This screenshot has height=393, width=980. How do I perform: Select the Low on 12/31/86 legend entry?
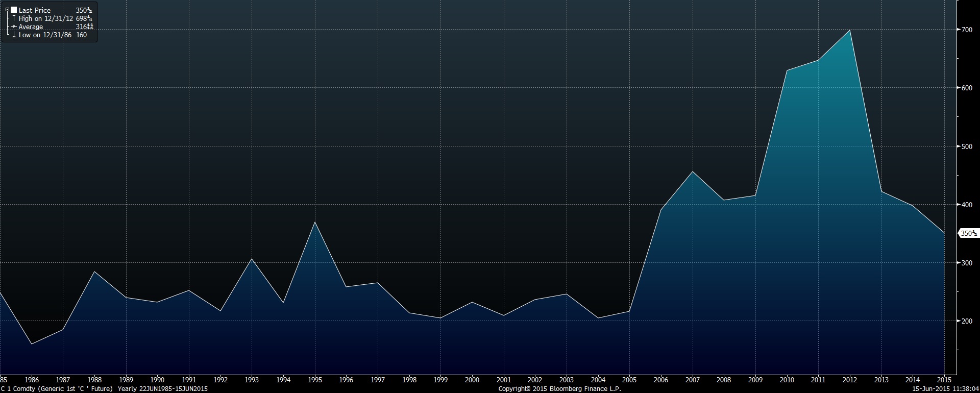(45, 35)
